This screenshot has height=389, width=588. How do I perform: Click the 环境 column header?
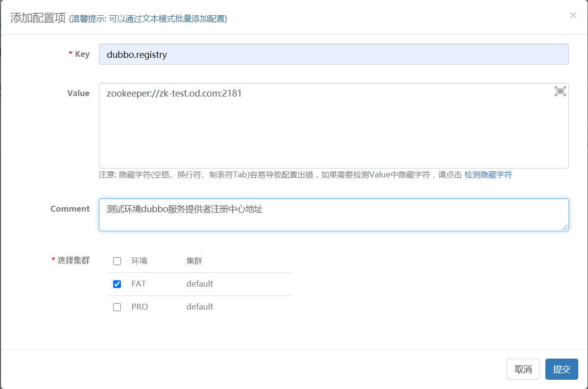[140, 261]
